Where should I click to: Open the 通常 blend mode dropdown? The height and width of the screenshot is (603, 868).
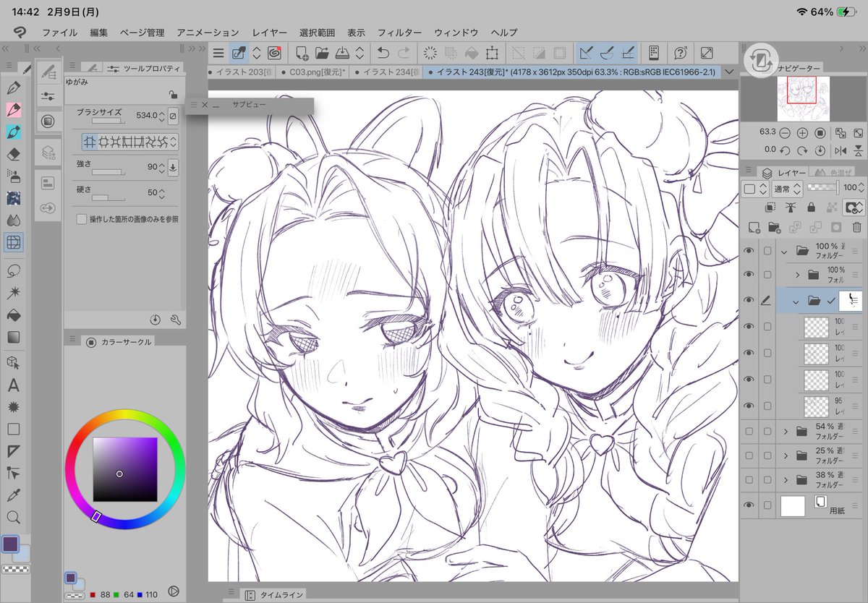[787, 189]
